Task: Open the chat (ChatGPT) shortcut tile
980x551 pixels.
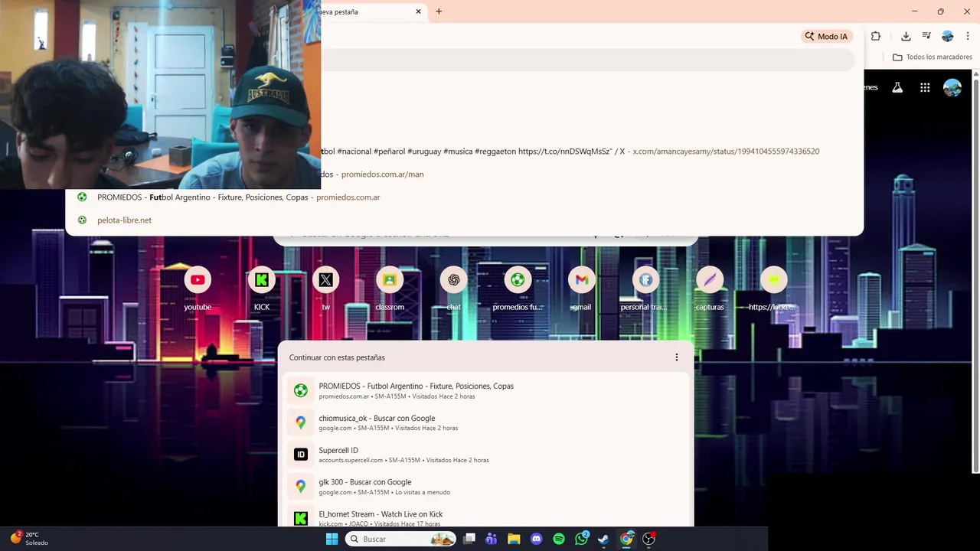Action: pyautogui.click(x=454, y=288)
